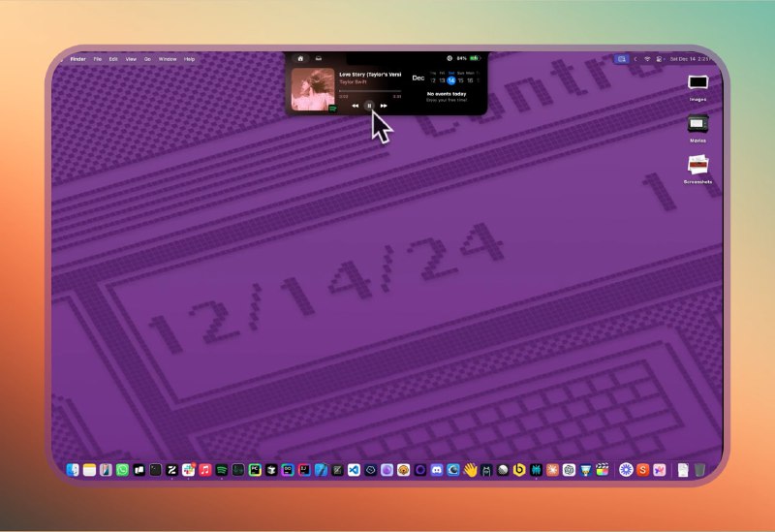This screenshot has height=532, width=775.
Task: Launch ChatGPT from the Dock
Action: (x=569, y=470)
